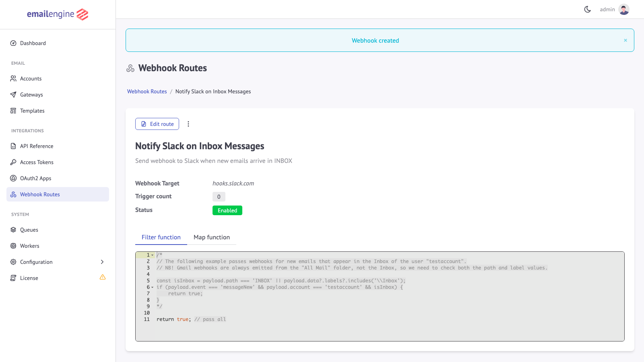The width and height of the screenshot is (644, 362).
Task: Click the trigger count value 0
Action: pos(219,197)
